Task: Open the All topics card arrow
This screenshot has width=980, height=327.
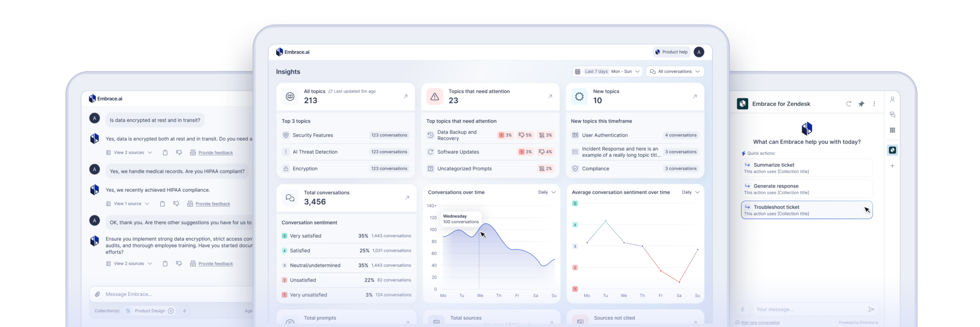Action: coord(405,96)
